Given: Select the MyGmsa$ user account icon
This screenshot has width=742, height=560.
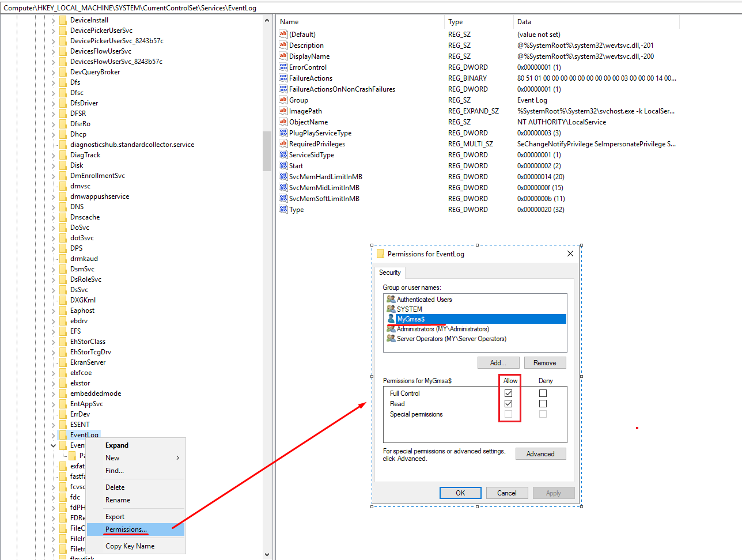Looking at the screenshot, I should tap(391, 319).
